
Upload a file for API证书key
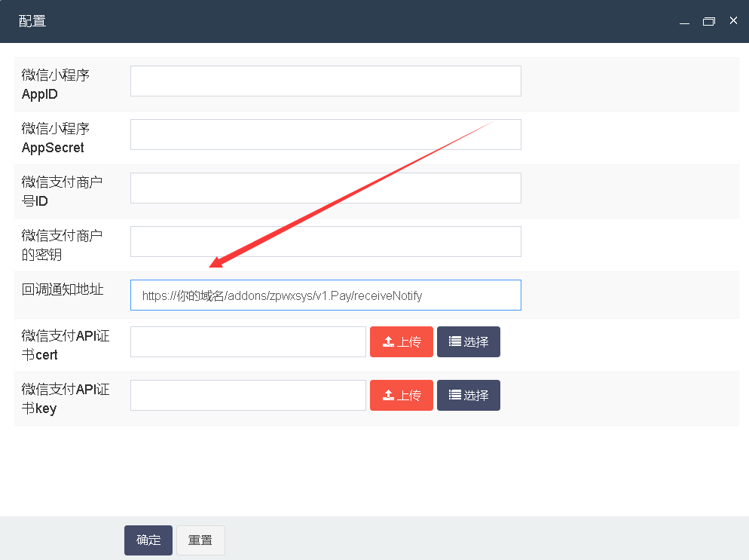[x=402, y=396]
